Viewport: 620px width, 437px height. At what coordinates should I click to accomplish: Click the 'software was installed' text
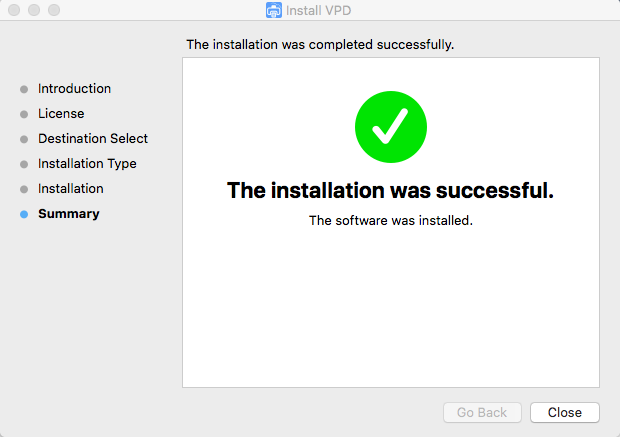391,220
